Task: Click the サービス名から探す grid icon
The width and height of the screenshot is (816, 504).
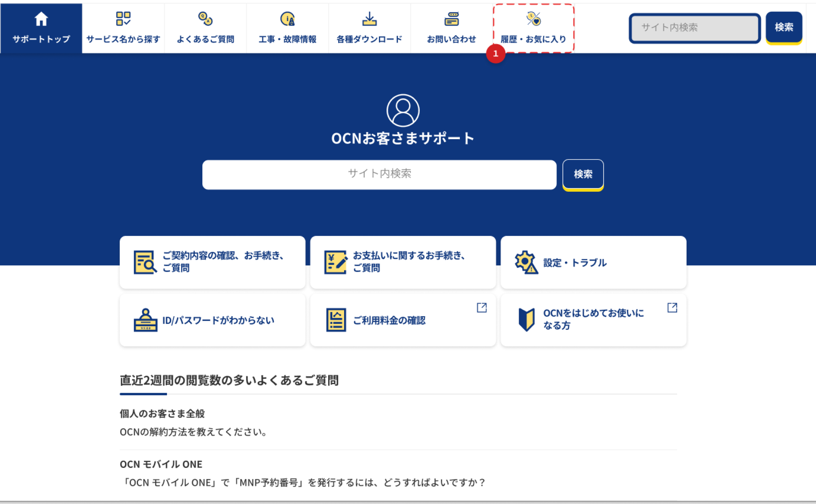Action: tap(123, 19)
